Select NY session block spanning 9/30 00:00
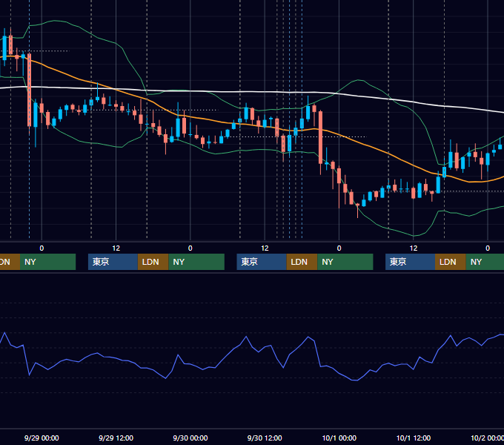Screen dimensions: 504x445 tap(196, 262)
